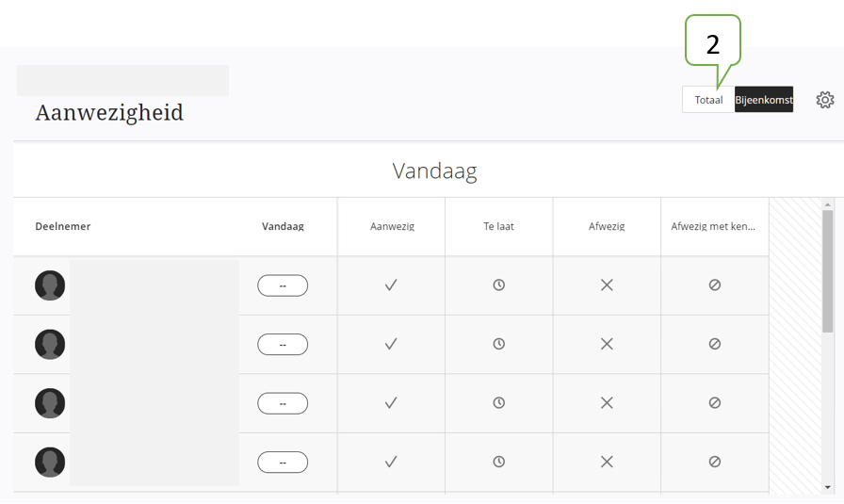
Task: Mark first participant late with clock icon
Action: 499,285
